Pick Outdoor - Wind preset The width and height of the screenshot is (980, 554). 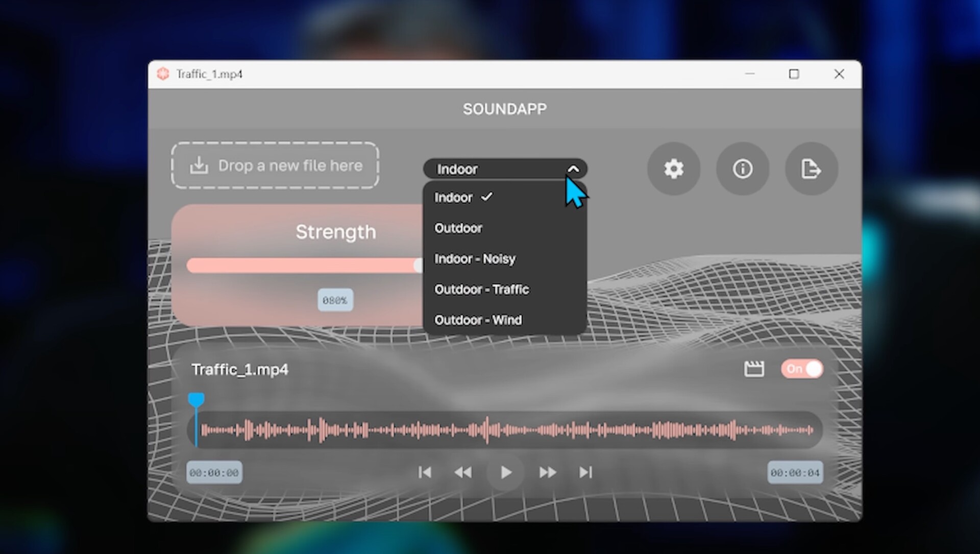478,320
